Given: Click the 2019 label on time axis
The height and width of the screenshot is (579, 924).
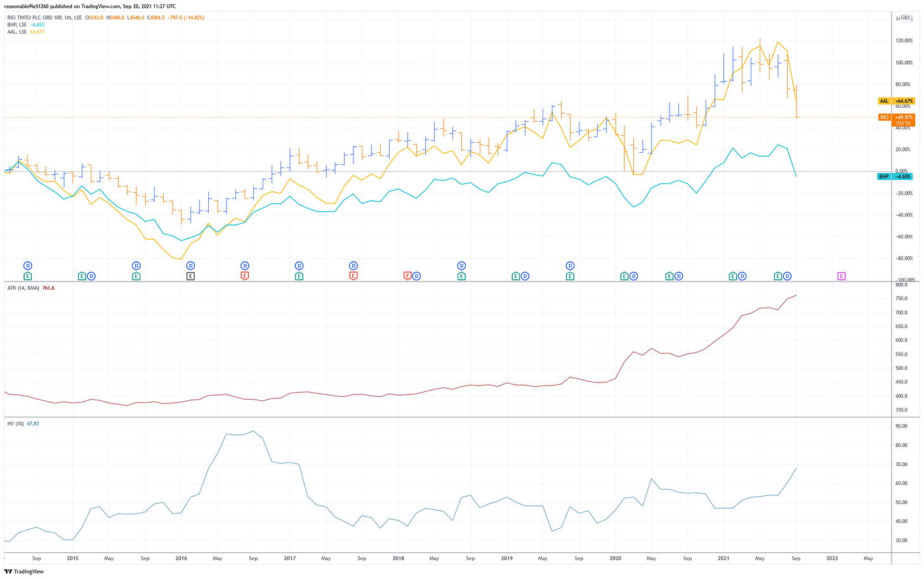Looking at the screenshot, I should pos(507,559).
